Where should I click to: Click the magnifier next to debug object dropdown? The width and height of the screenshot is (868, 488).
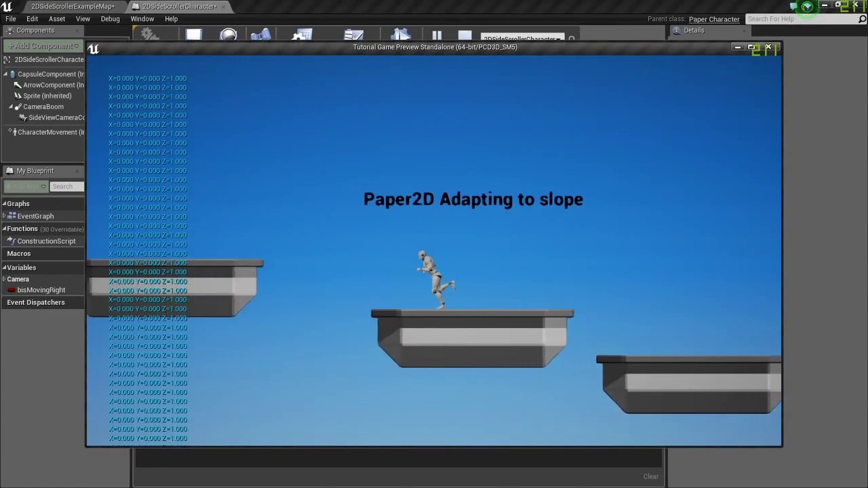pyautogui.click(x=572, y=39)
